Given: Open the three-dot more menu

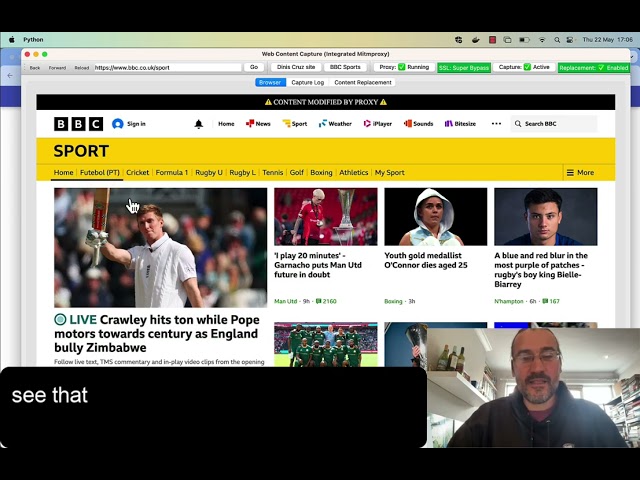Looking at the screenshot, I should pos(496,124).
